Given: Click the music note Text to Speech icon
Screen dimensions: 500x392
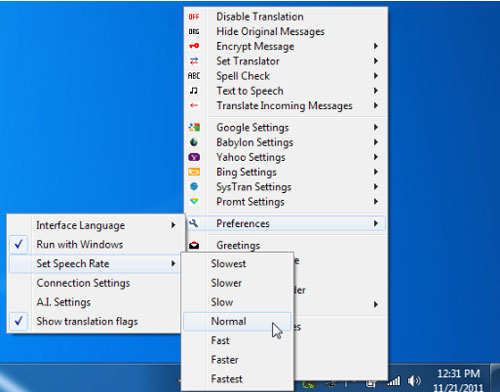Looking at the screenshot, I should [x=194, y=90].
